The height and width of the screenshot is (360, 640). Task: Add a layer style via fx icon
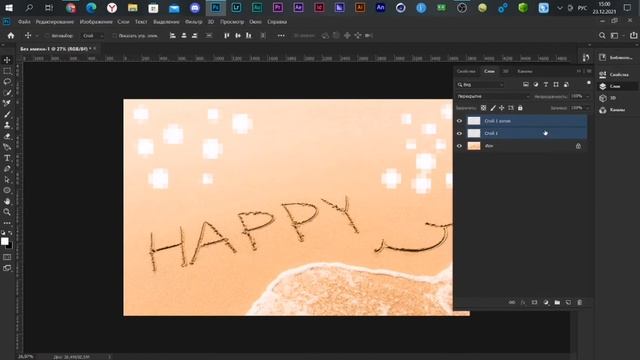523,302
